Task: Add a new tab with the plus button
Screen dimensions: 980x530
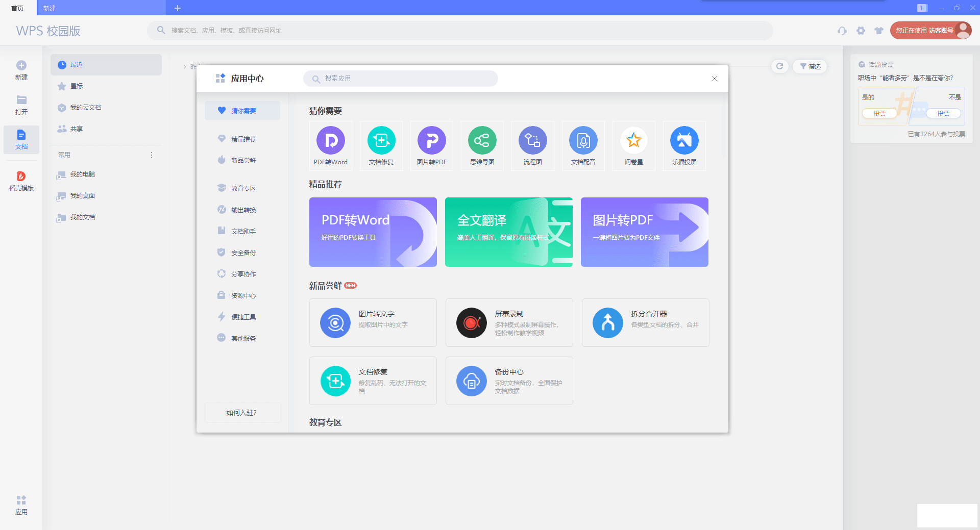Action: [178, 8]
